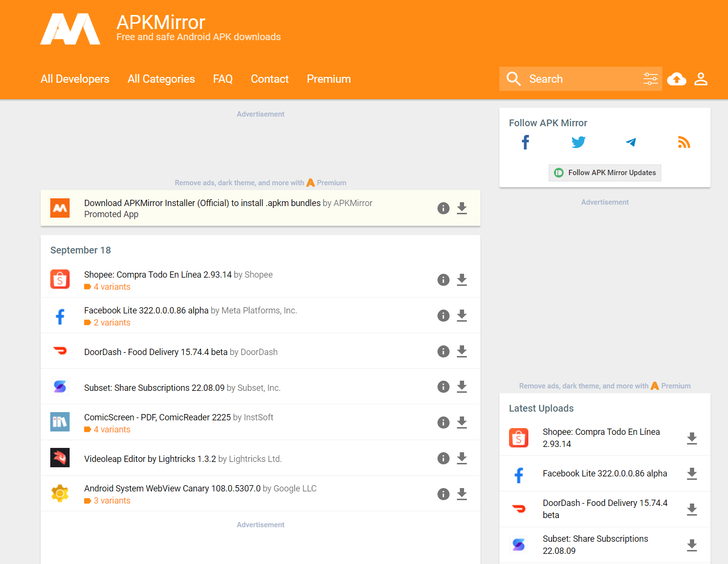Screen dimensions: 728x564
Task: Open DoorDash - Food Delivery 15.74.4 beta listing
Action: click(156, 352)
